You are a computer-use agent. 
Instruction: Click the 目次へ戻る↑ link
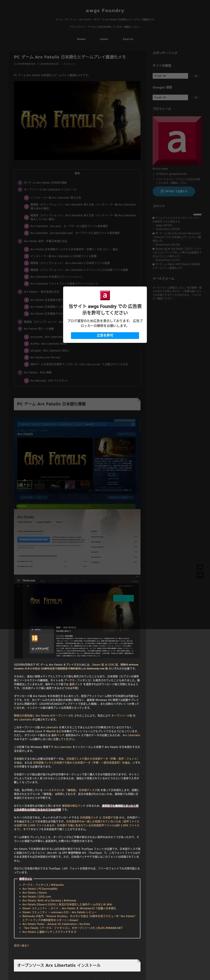21,945
